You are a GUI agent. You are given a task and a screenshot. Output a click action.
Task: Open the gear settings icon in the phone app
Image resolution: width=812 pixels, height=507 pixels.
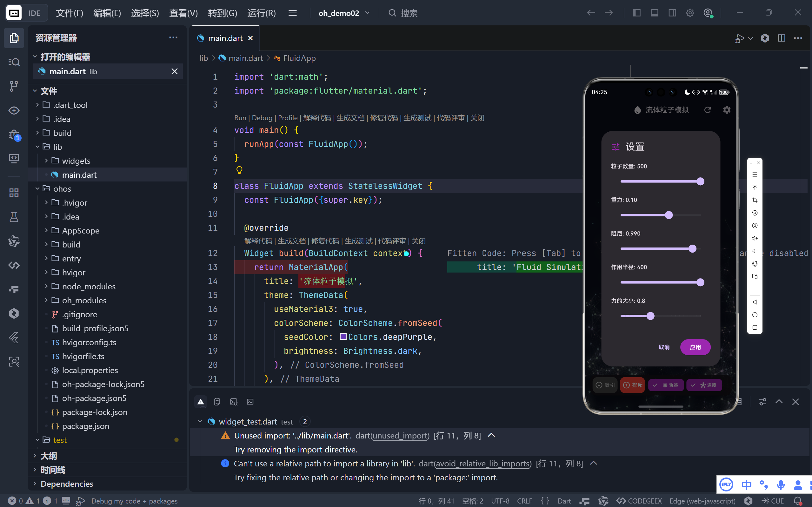point(727,110)
